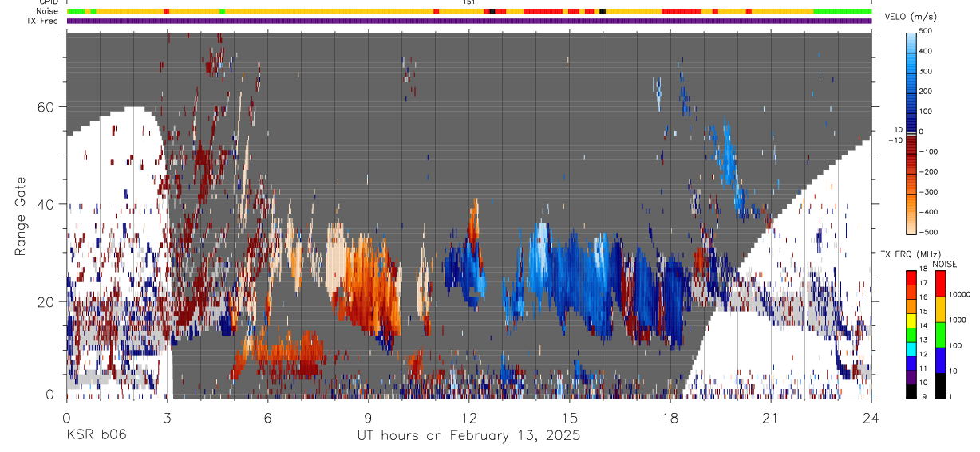Click the 'VELO (m/s)' colorbar title
The width and height of the screenshot is (980, 452).
click(x=912, y=17)
